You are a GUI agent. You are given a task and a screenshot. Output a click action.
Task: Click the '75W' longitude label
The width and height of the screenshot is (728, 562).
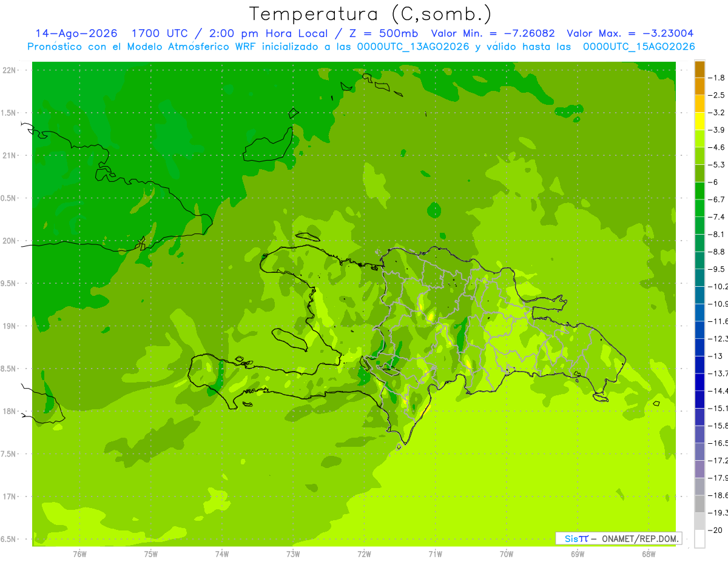[x=151, y=554]
